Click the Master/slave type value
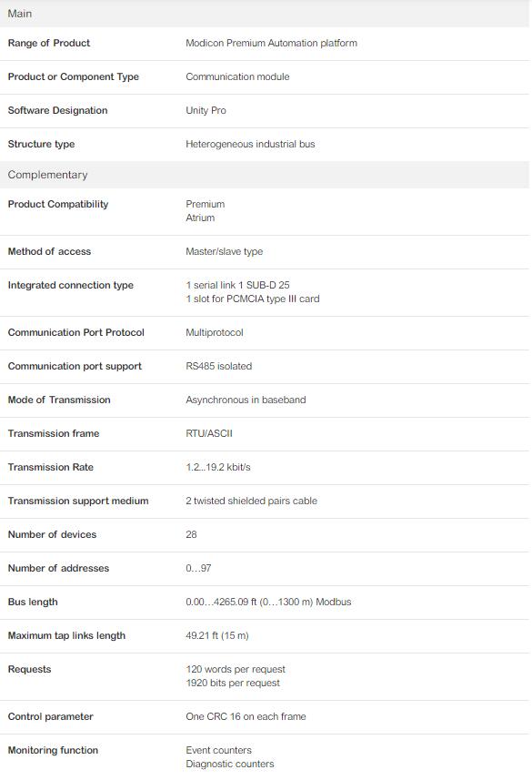 (x=225, y=252)
